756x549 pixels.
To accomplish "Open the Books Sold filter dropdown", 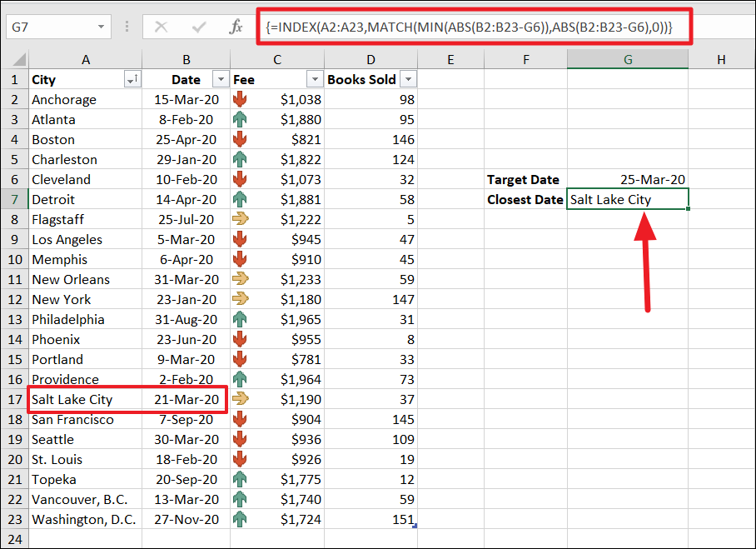I will coord(406,79).
